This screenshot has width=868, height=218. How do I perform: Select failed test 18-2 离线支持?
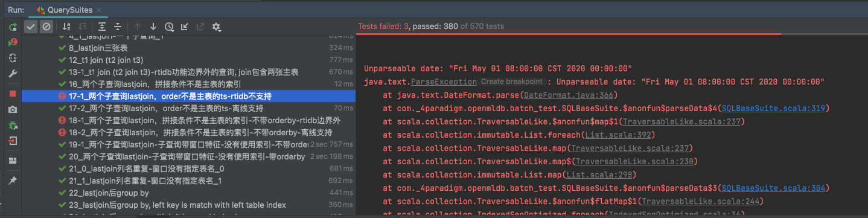(x=188, y=132)
